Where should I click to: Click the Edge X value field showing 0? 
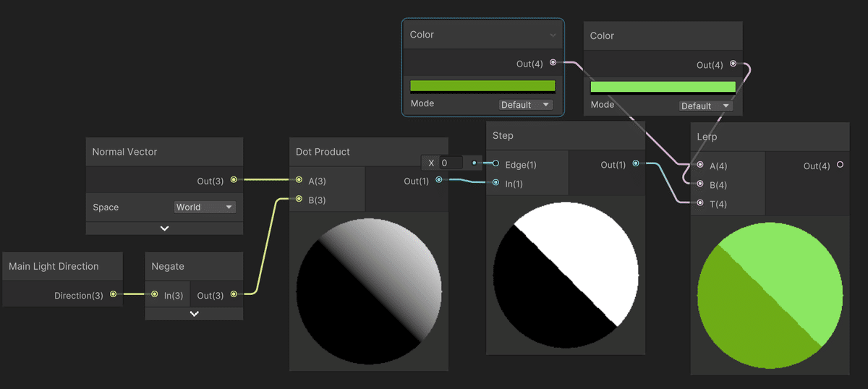(x=451, y=163)
